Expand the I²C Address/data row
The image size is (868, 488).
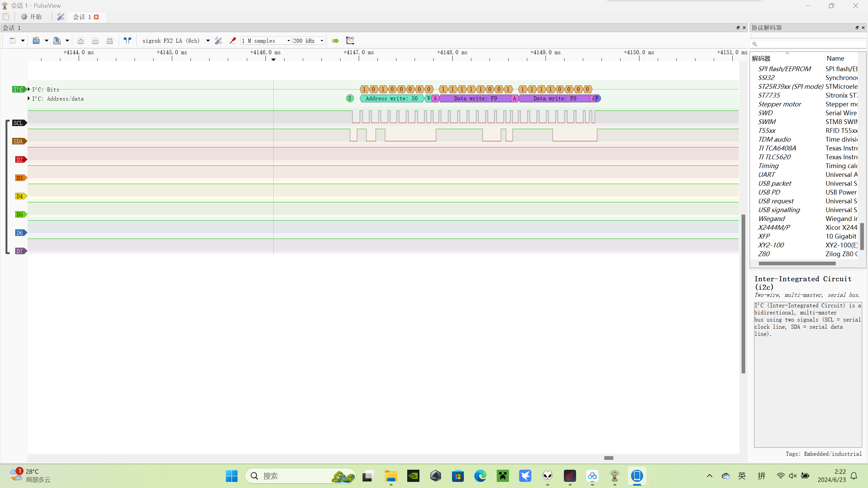[x=29, y=99]
